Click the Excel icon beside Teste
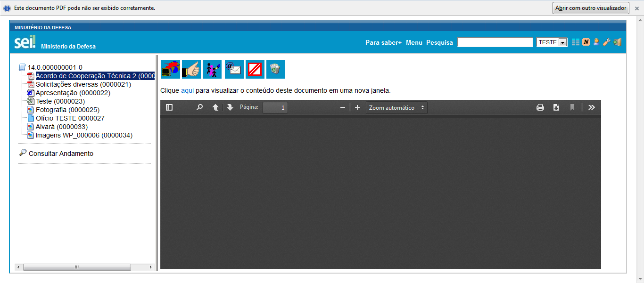The height and width of the screenshot is (283, 644). pyautogui.click(x=31, y=101)
